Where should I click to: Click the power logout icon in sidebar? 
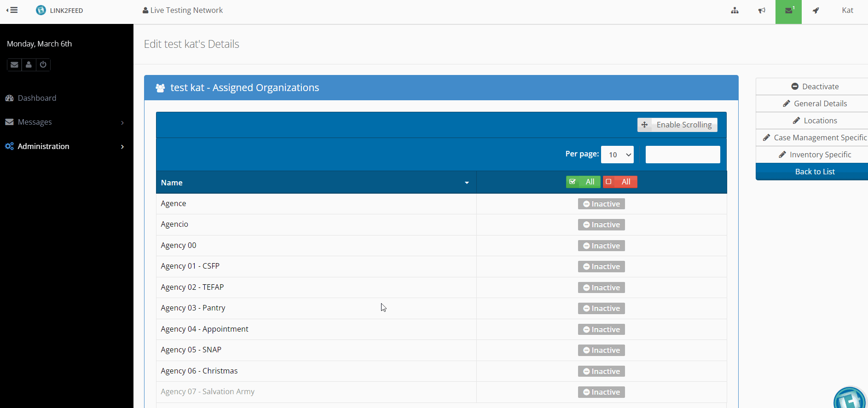43,65
